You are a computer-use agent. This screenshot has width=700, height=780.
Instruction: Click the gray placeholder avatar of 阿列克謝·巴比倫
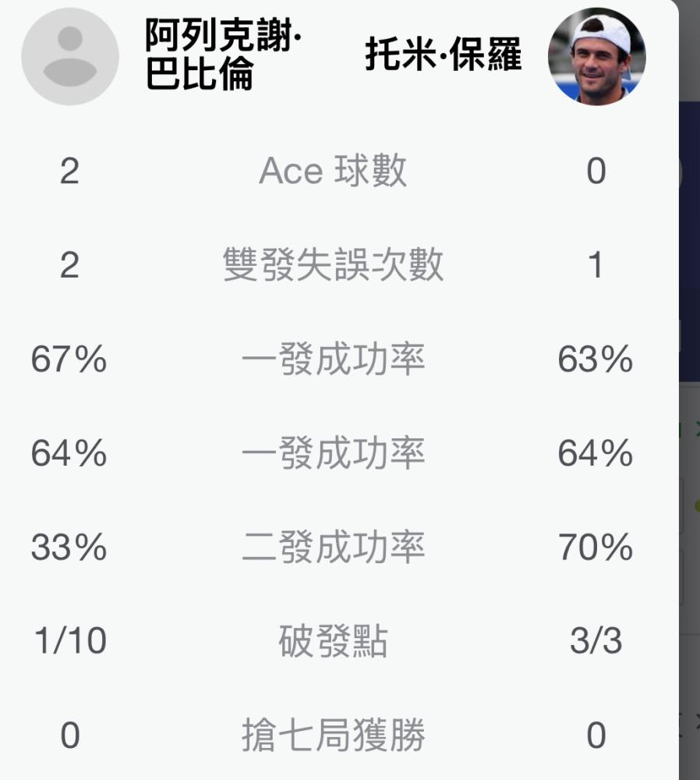70,56
